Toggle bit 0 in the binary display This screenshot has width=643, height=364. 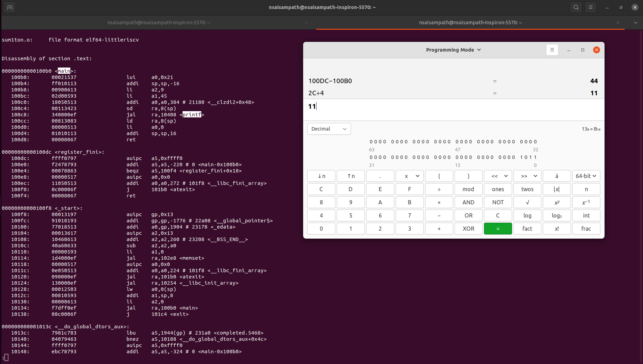(534, 157)
